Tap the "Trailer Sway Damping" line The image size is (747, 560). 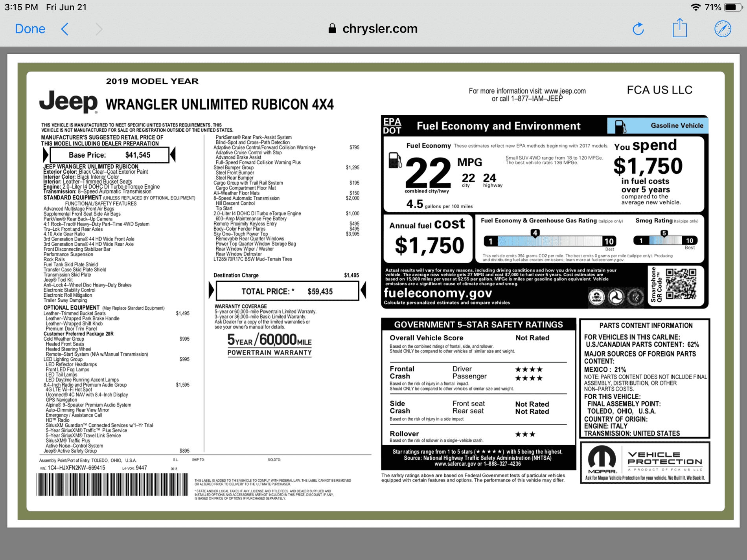coord(65,300)
